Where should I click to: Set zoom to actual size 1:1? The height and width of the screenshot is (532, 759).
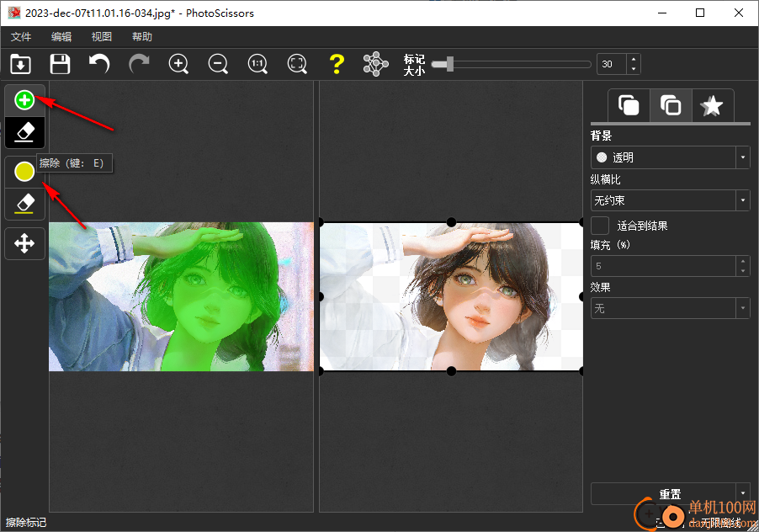(257, 64)
